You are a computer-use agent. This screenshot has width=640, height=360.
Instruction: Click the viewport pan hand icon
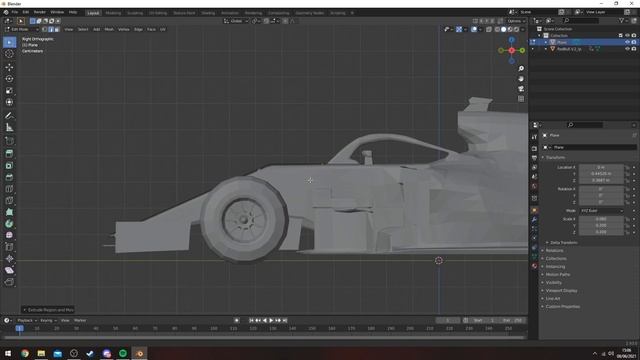[x=521, y=78]
